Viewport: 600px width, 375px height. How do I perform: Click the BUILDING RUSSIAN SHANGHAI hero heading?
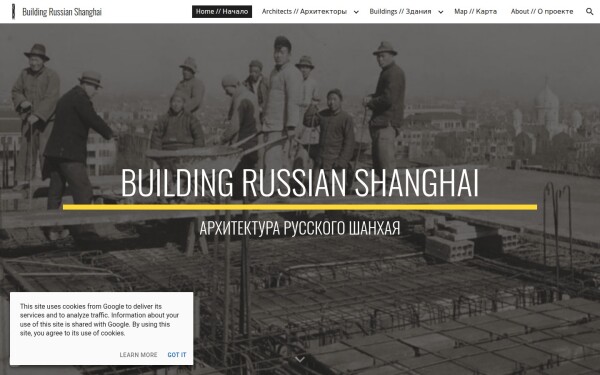click(300, 183)
